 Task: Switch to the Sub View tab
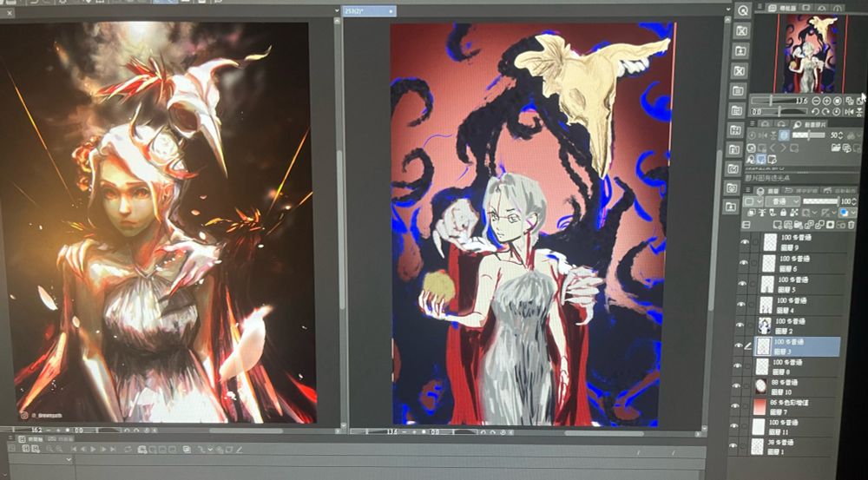pyautogui.click(x=809, y=124)
